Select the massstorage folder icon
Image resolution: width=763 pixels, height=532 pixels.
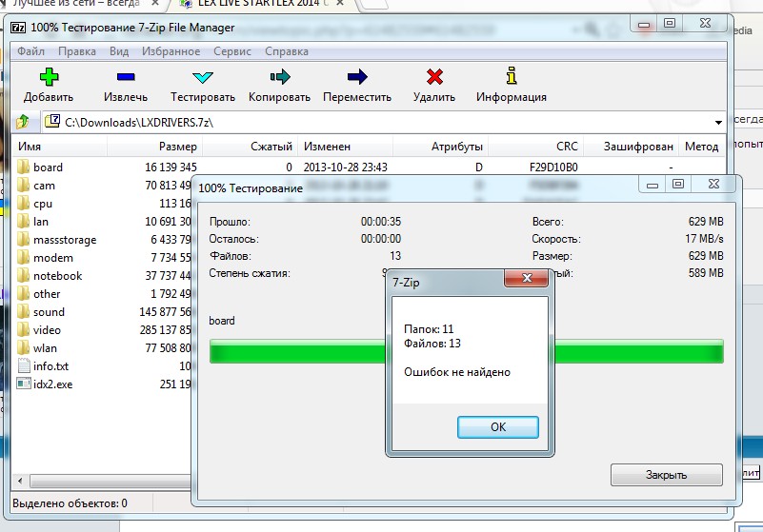(x=23, y=239)
